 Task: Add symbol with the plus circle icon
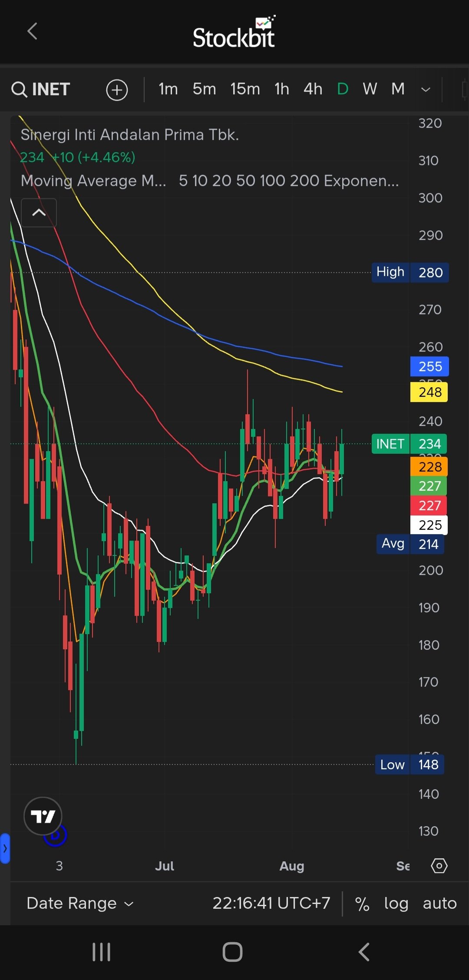click(117, 90)
